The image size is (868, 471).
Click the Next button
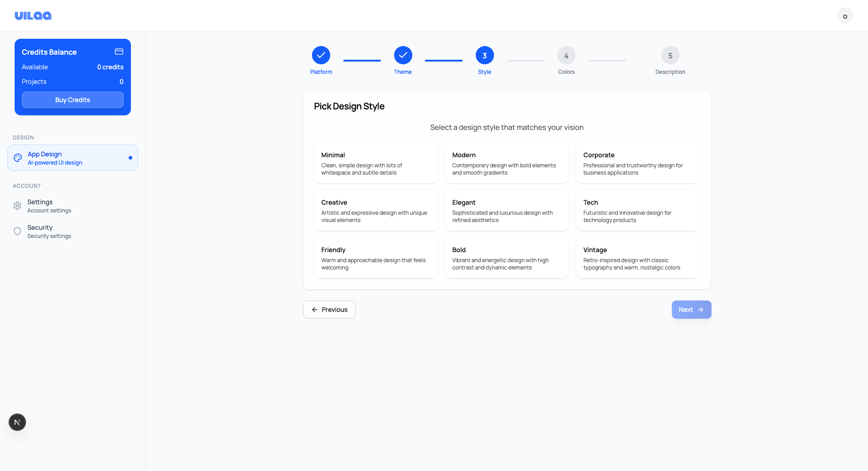point(691,310)
